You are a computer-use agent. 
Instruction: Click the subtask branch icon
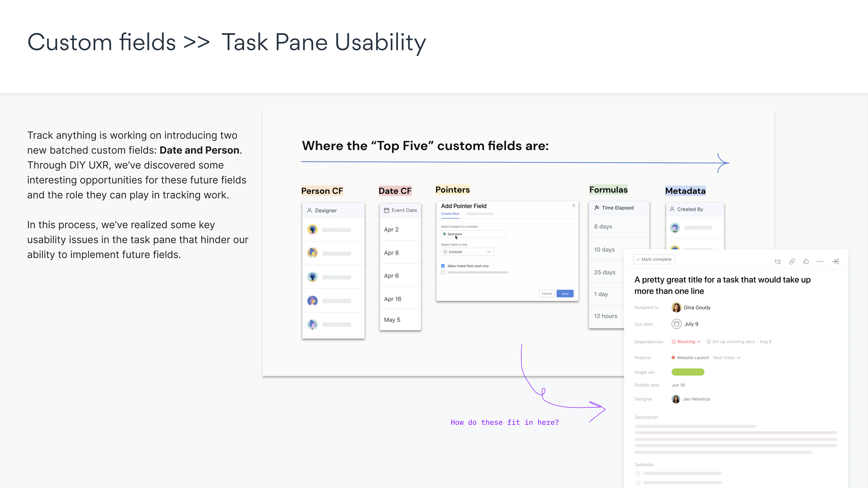[778, 261]
